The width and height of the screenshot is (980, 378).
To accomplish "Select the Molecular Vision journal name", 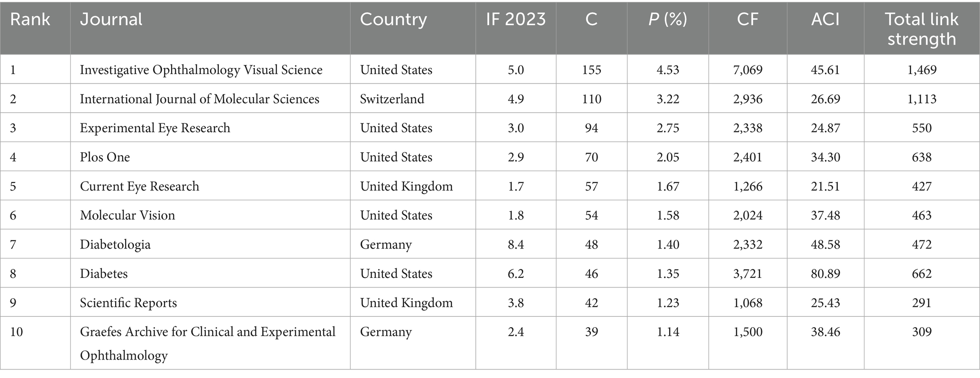I will 127,215.
